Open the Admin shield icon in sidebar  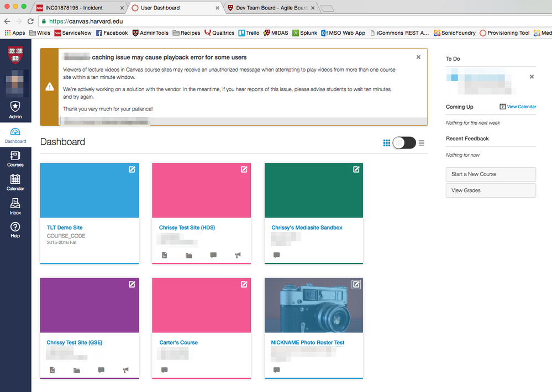[15, 108]
